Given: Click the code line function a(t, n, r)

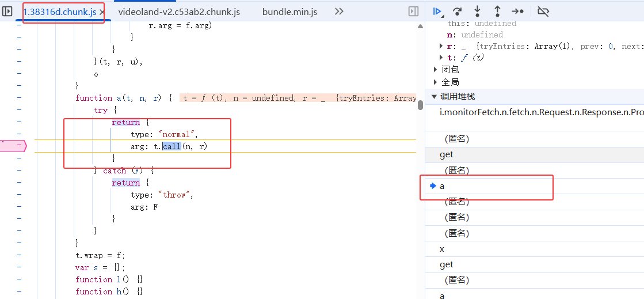Looking at the screenshot, I should click(124, 98).
